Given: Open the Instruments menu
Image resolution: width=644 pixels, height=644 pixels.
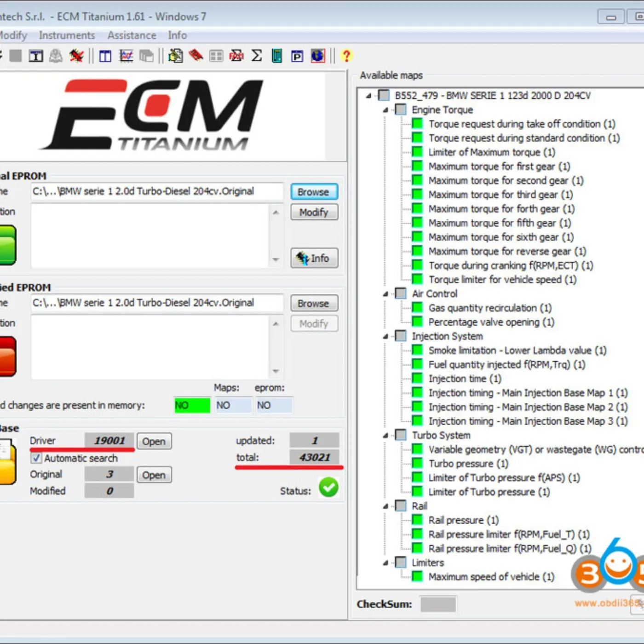Looking at the screenshot, I should [67, 35].
